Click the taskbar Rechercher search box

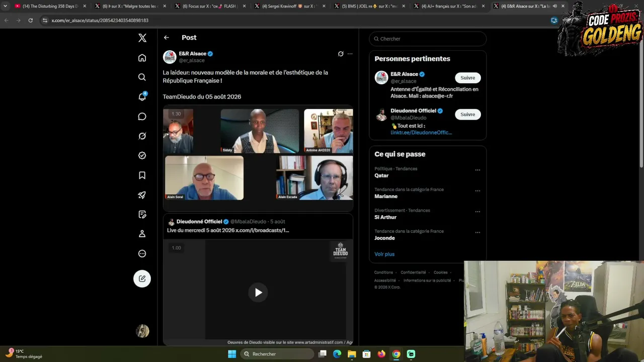[x=277, y=354]
